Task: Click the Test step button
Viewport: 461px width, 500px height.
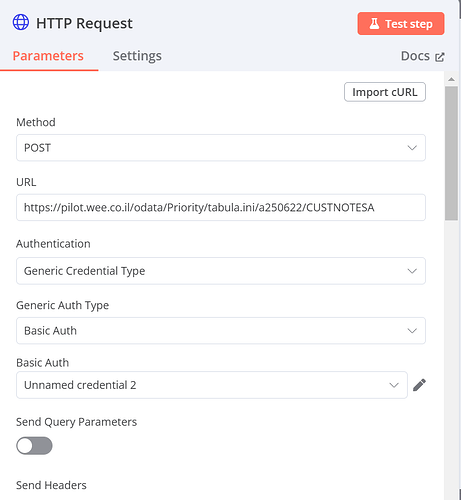Action: [x=401, y=24]
